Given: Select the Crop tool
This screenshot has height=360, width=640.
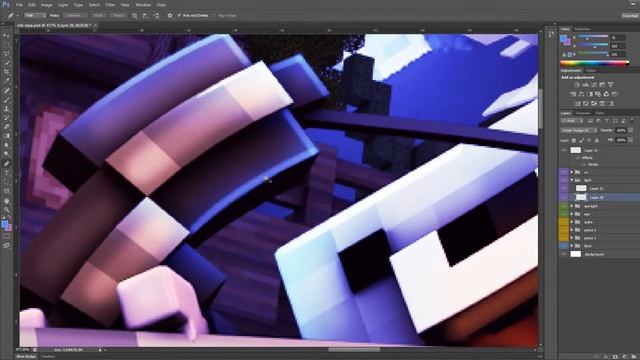Looking at the screenshot, I should (x=7, y=72).
